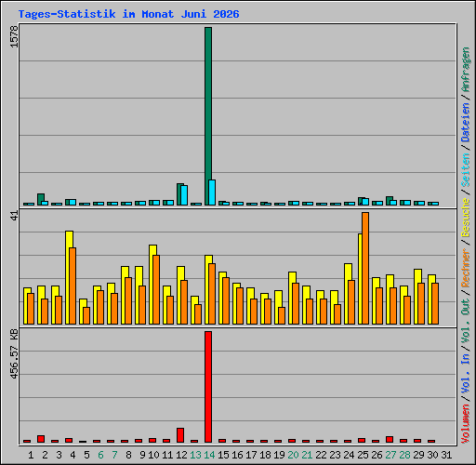Click the x-axis day label 29
Image resolution: width=476 pixels, height=465 pixels.
[418, 455]
